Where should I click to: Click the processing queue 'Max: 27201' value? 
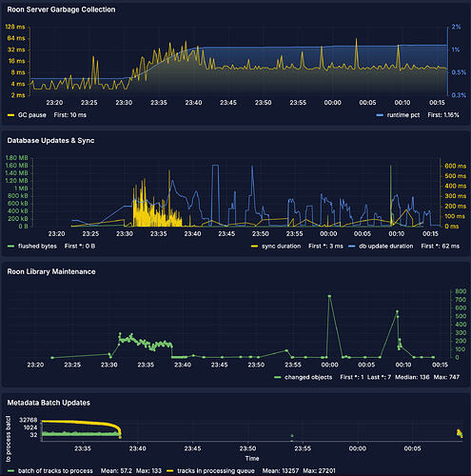(319, 470)
